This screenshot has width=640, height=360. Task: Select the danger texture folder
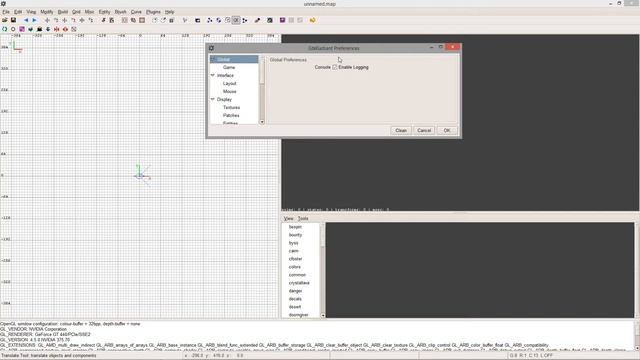click(295, 291)
